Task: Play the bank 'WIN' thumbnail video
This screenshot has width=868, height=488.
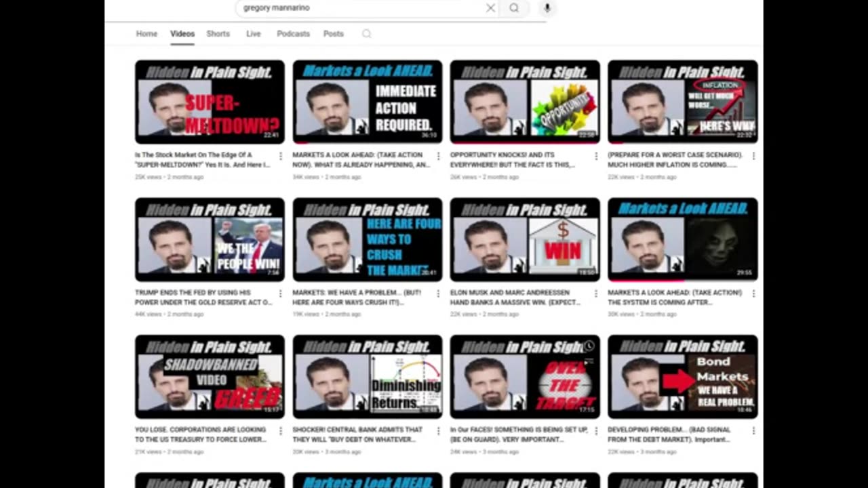Action: (x=525, y=239)
